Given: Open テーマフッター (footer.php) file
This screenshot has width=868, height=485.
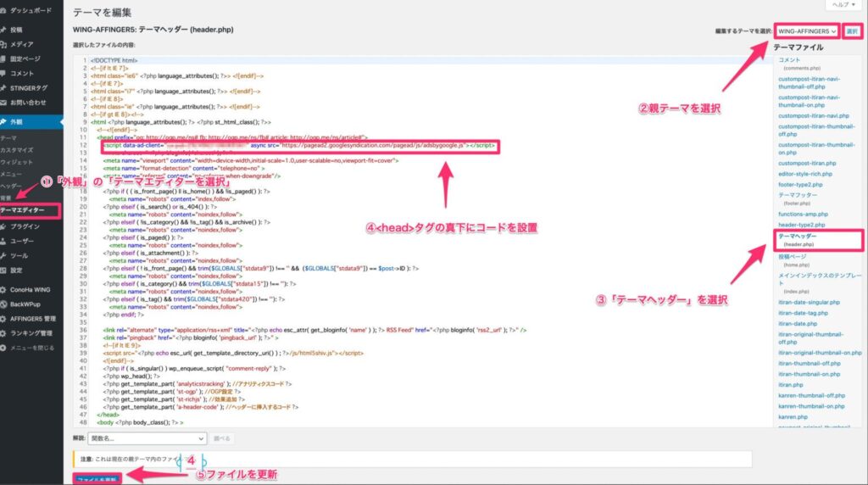Looking at the screenshot, I should [x=798, y=199].
